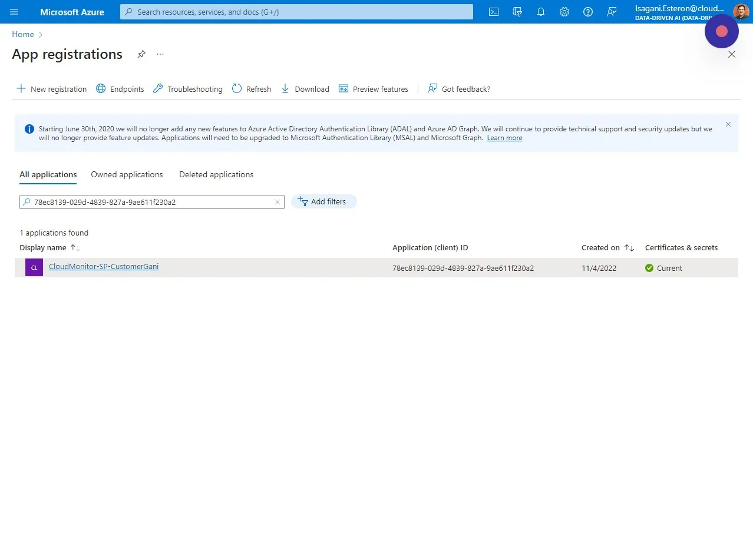Sort by Created on column
This screenshot has height=560, width=753.
(607, 248)
